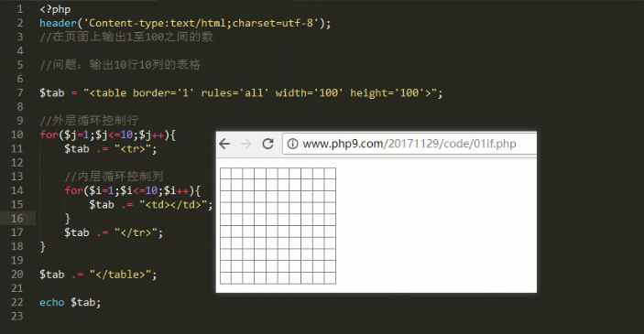The image size is (644, 334).
Task: Click the rendered 10x10 table in browser
Action: (278, 226)
